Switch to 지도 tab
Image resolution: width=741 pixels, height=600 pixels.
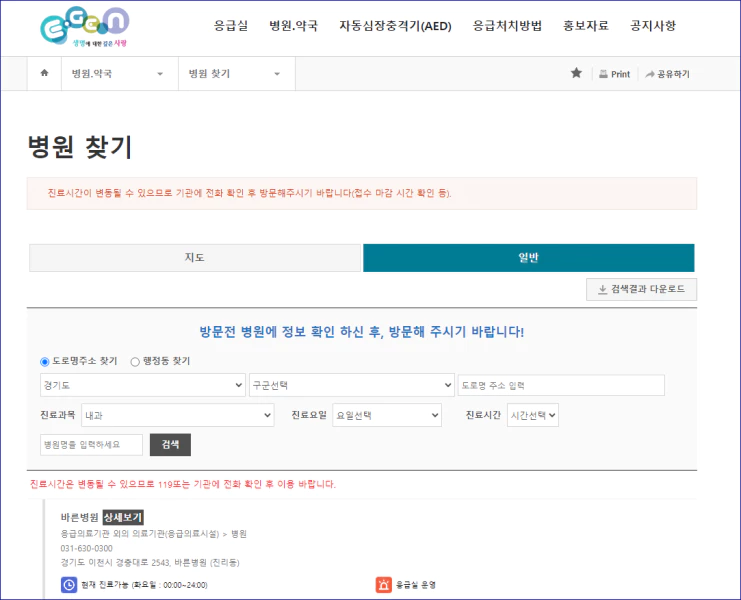195,257
